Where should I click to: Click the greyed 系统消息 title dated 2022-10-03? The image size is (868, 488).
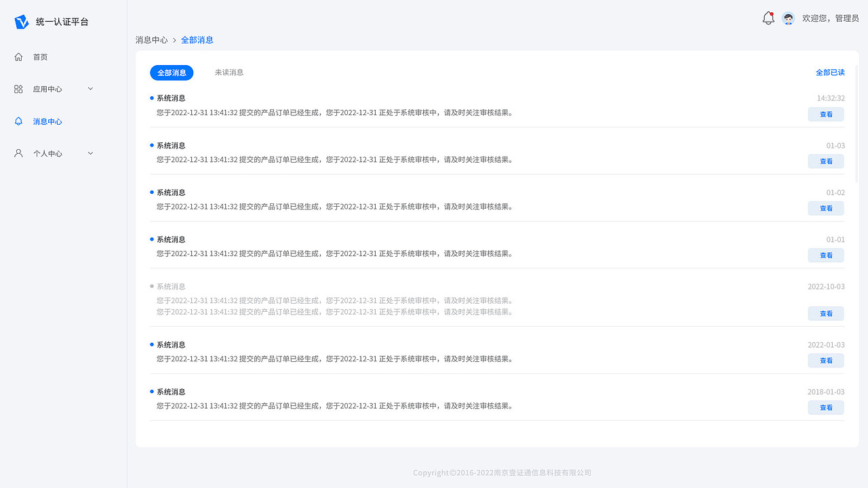(171, 287)
